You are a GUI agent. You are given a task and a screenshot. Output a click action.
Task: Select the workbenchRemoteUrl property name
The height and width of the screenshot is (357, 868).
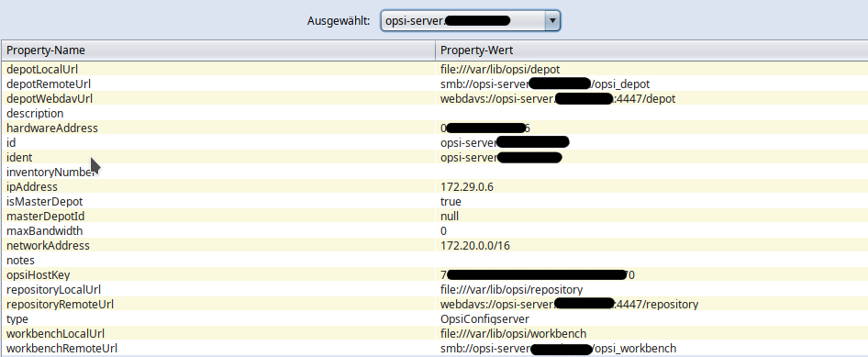[61, 348]
